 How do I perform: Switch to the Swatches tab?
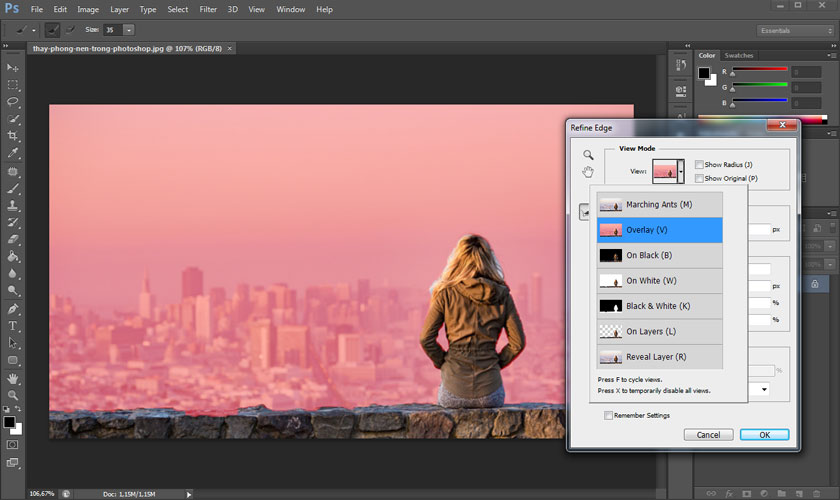point(739,55)
